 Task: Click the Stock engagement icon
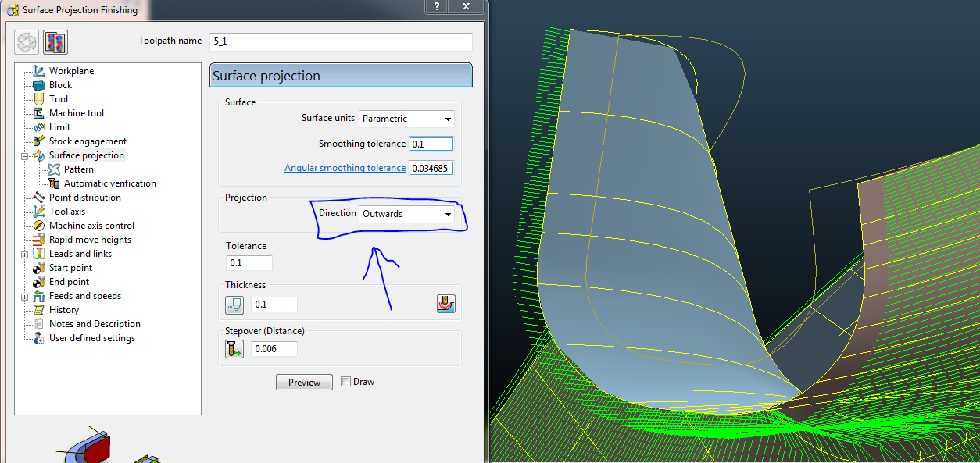pos(37,141)
